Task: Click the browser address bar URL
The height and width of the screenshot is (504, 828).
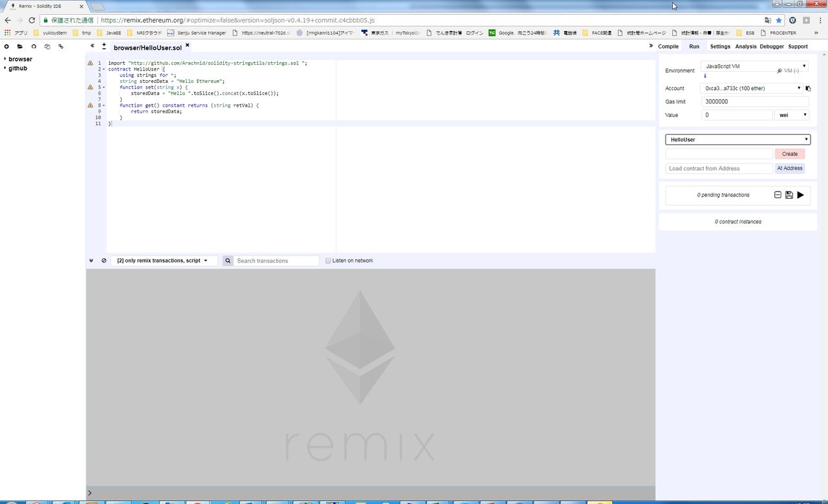Action: pyautogui.click(x=238, y=20)
